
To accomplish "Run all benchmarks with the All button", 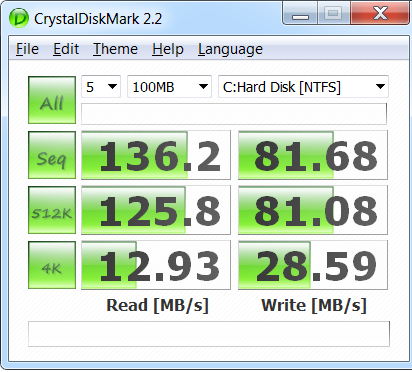I will 52,100.
